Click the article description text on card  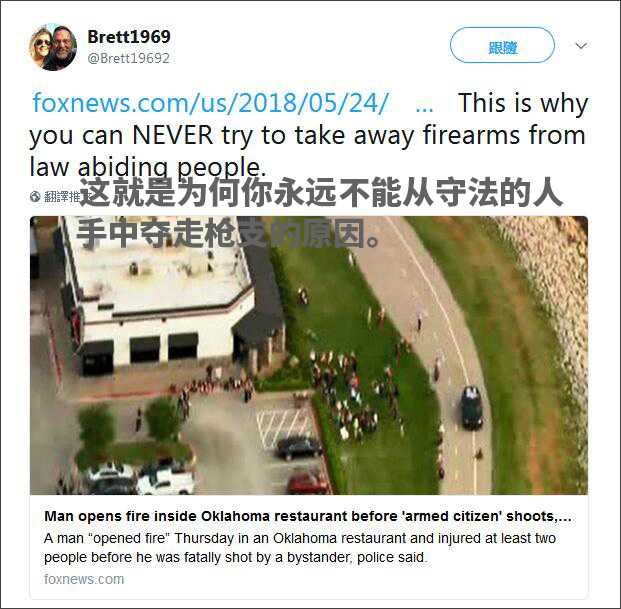[x=300, y=548]
